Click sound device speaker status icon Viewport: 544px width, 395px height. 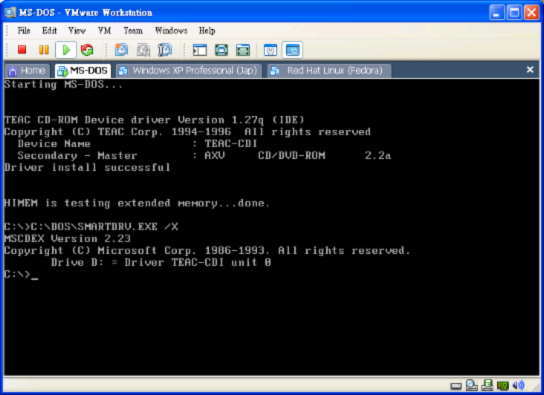pos(519,385)
